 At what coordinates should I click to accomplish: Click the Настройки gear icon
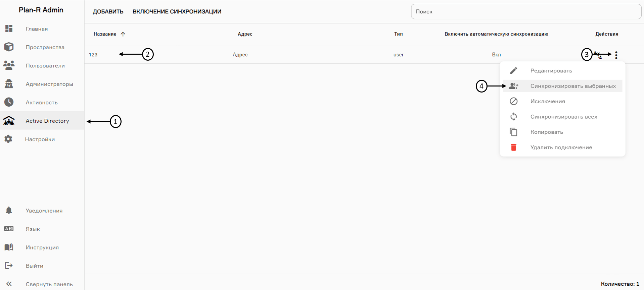8,139
